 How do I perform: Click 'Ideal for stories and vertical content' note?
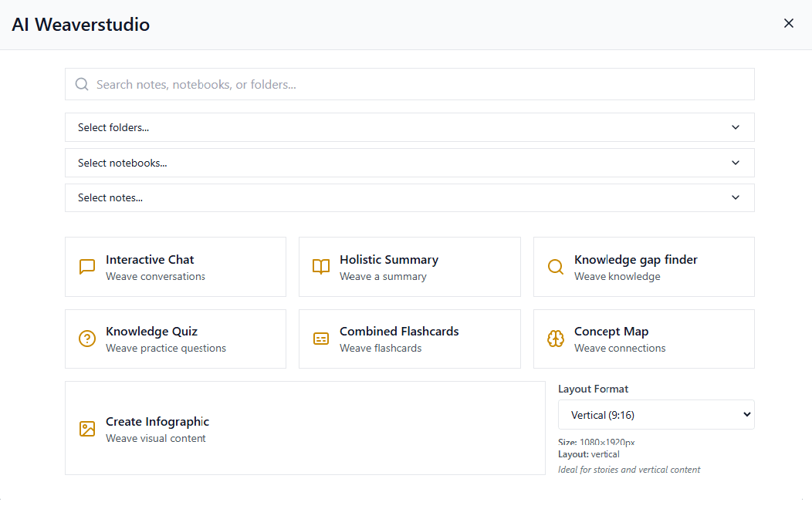[629, 470]
